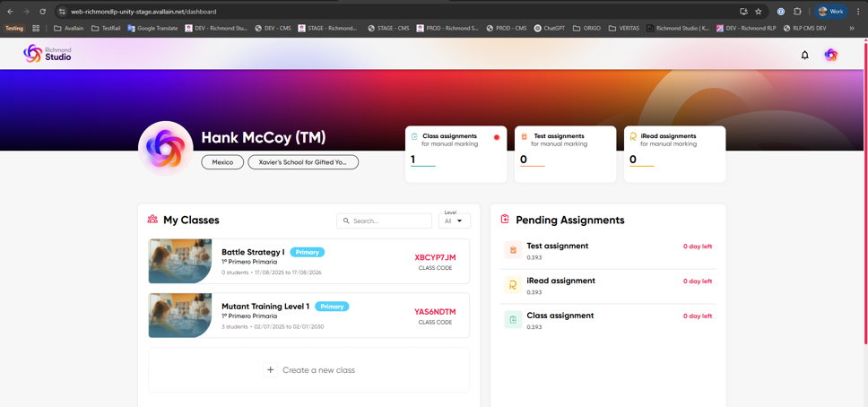
Task: Click the Battle Strategy I title
Action: (x=253, y=252)
